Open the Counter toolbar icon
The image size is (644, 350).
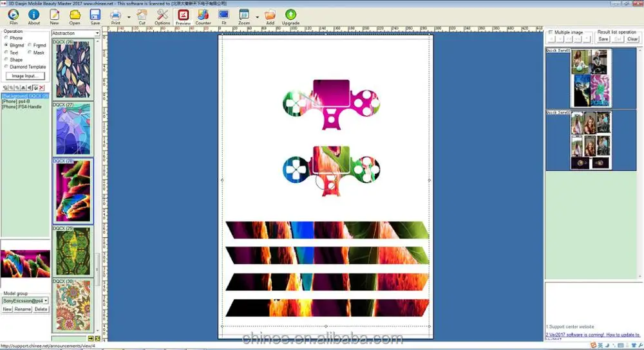(203, 17)
